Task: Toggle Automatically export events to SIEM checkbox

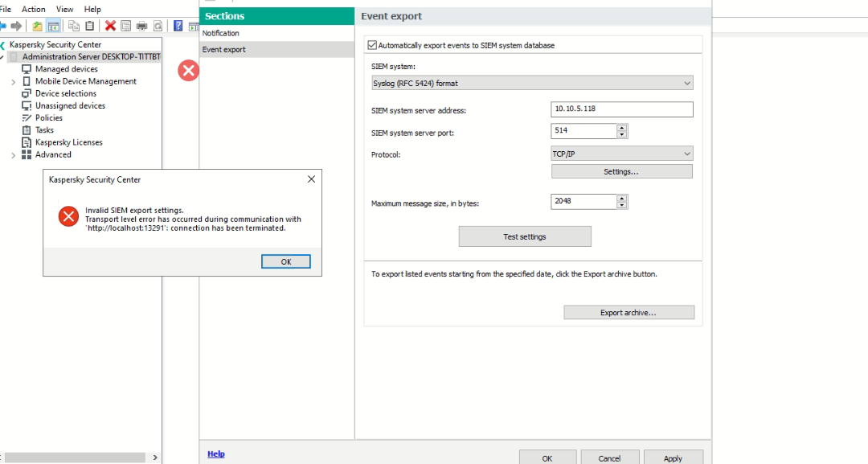Action: 372,45
